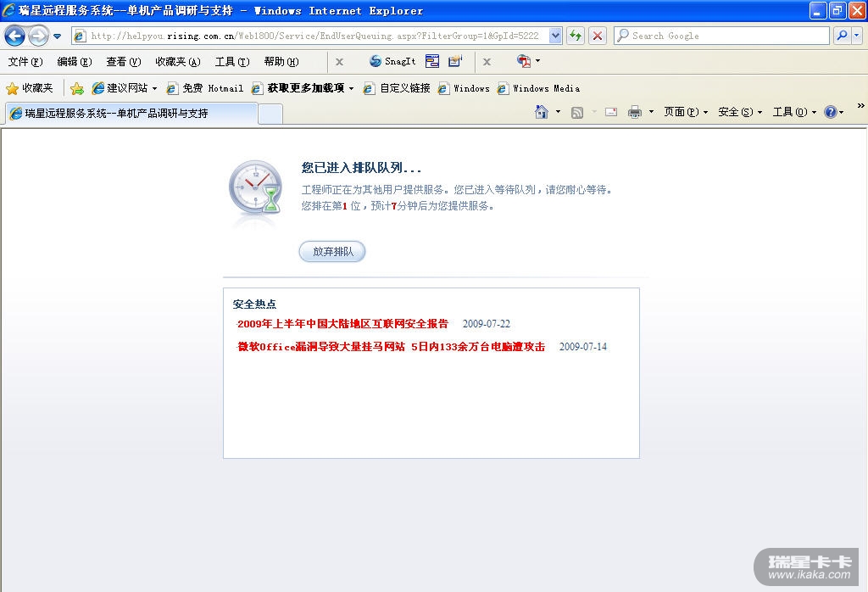This screenshot has height=592, width=868.
Task: Restore down the Internet Explorer window
Action: [837, 10]
